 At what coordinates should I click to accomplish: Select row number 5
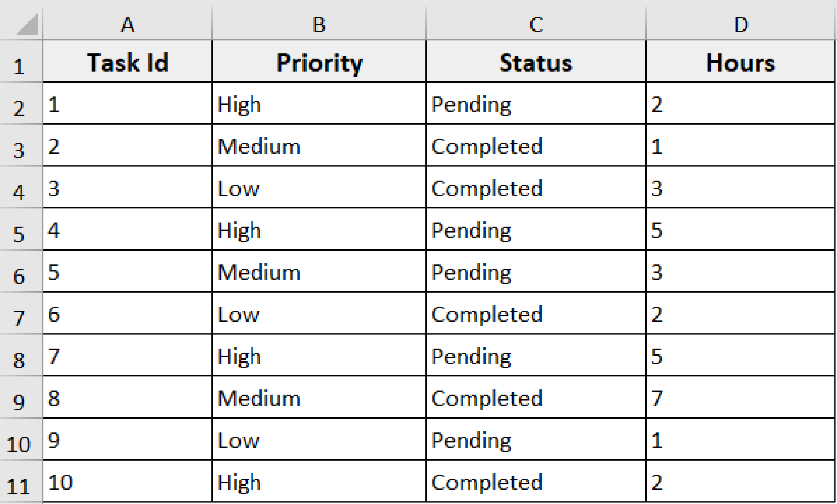21,230
